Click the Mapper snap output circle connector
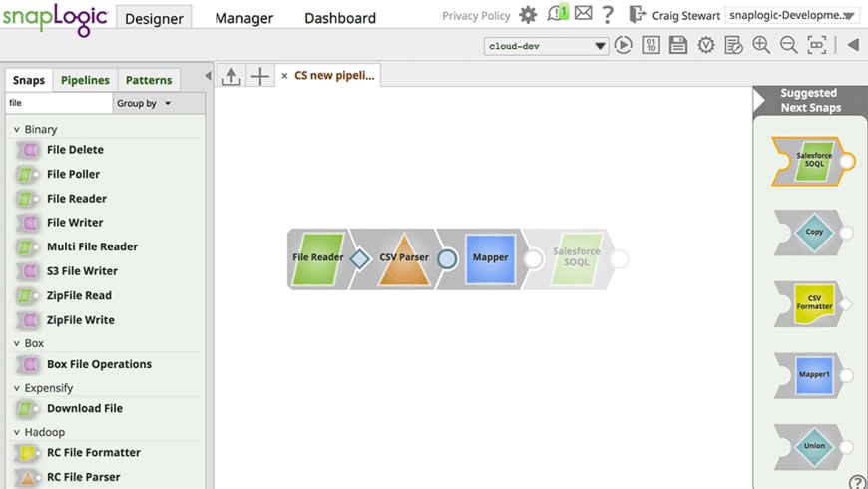The width and height of the screenshot is (868, 489). point(533,259)
